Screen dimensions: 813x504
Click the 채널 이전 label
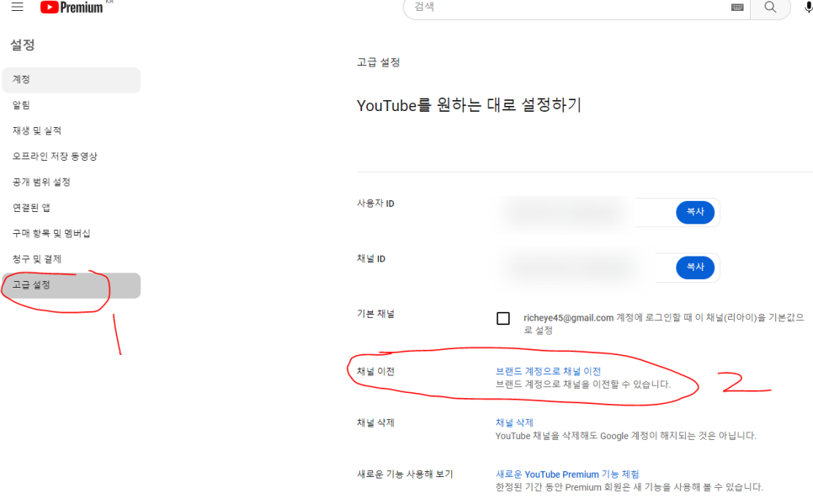375,371
